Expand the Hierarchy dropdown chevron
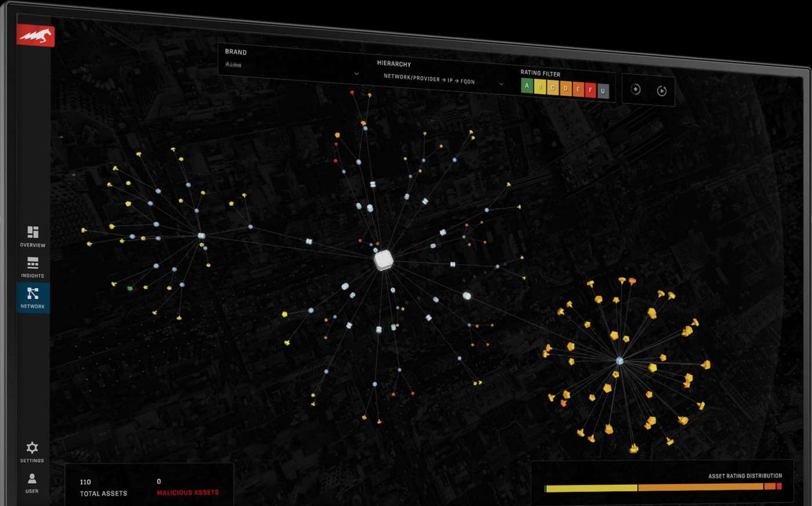Viewport: 812px width, 506px height. [501, 84]
